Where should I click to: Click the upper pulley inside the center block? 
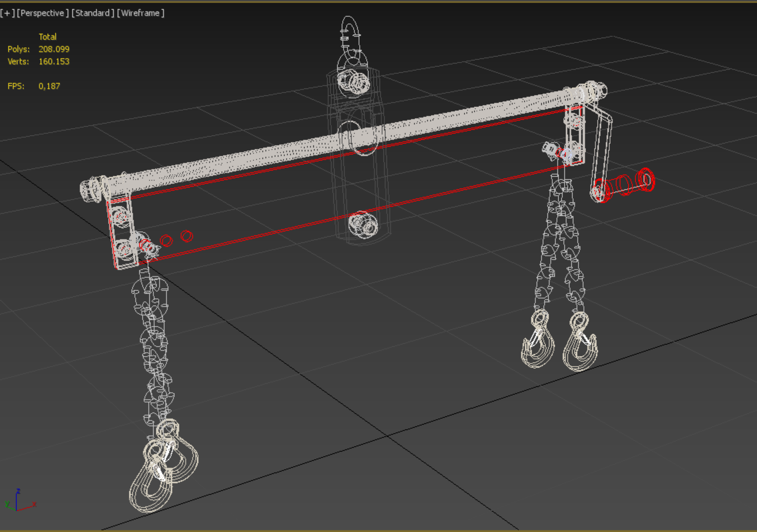(x=353, y=82)
